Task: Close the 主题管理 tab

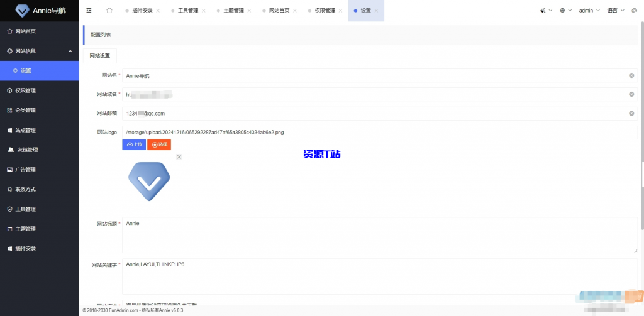Action: (249, 11)
